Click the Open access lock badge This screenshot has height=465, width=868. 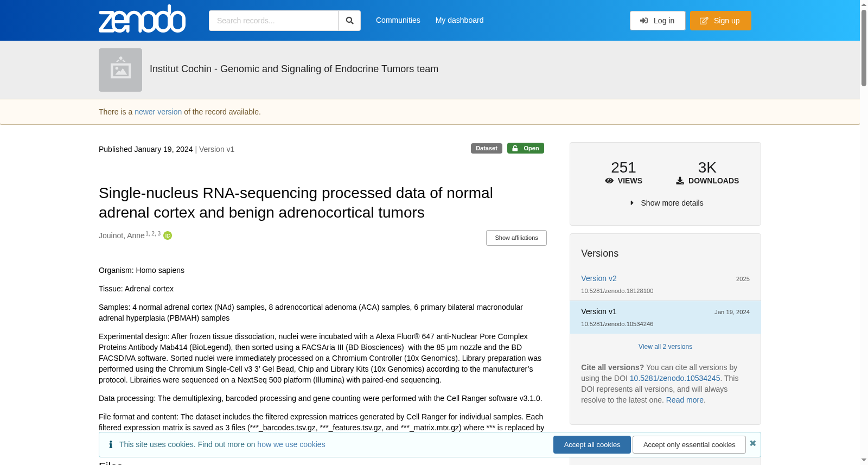526,148
